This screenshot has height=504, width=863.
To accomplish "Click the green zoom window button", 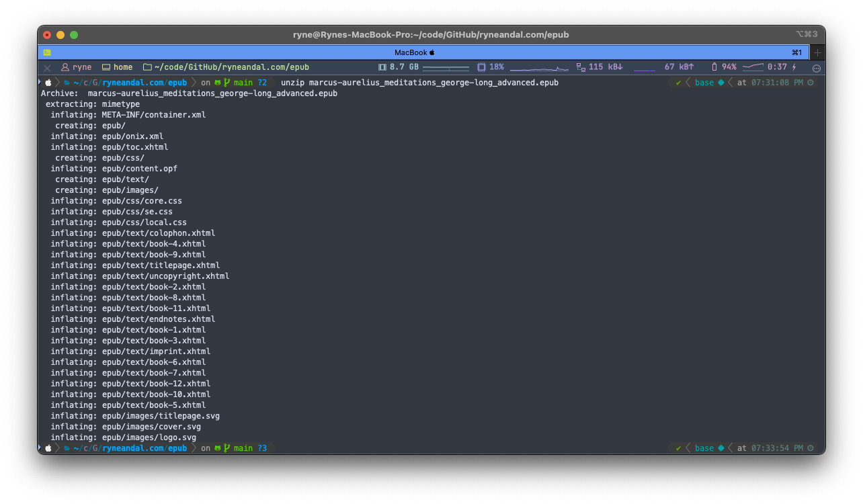I will (74, 35).
